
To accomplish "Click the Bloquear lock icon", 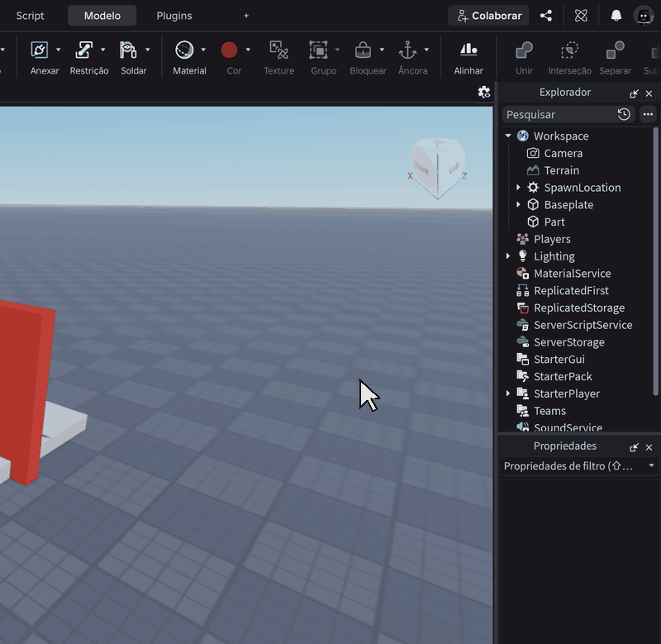I will (363, 50).
